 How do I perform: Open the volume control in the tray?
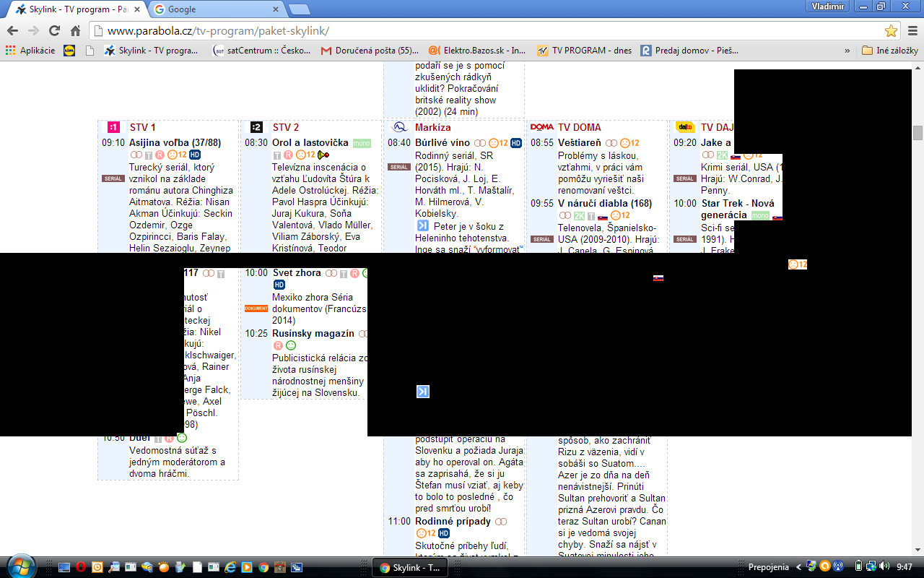point(884,567)
